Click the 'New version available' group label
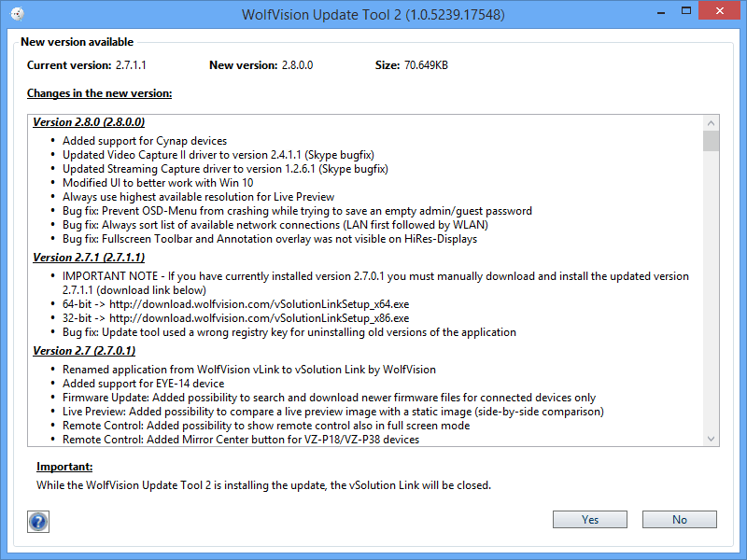The width and height of the screenshot is (747, 560). click(77, 42)
